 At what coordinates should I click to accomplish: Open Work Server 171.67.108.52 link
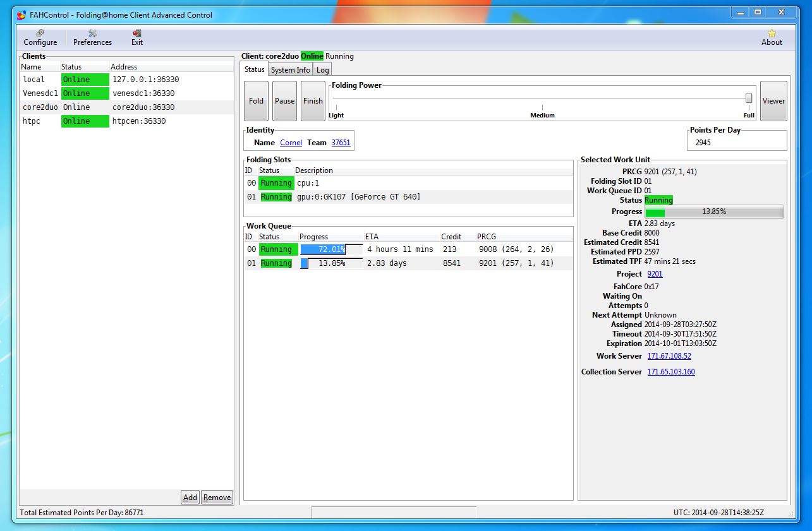[669, 356]
